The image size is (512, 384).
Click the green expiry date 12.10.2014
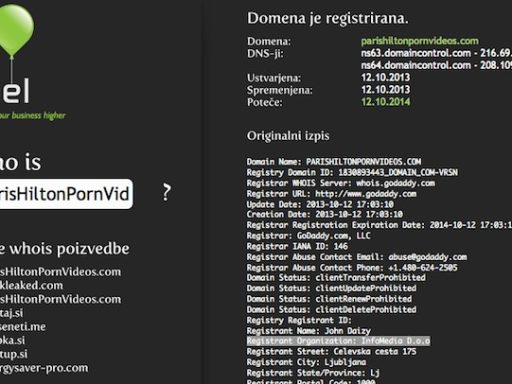386,102
